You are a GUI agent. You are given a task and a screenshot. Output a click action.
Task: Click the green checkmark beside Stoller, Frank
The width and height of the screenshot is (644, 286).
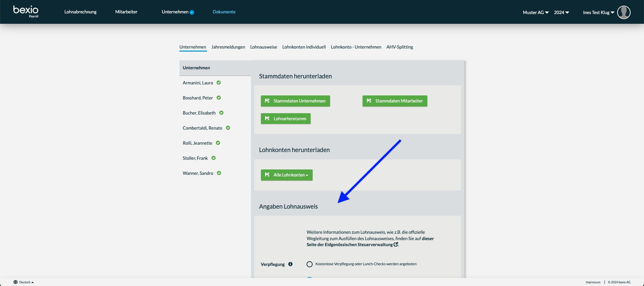coord(214,158)
